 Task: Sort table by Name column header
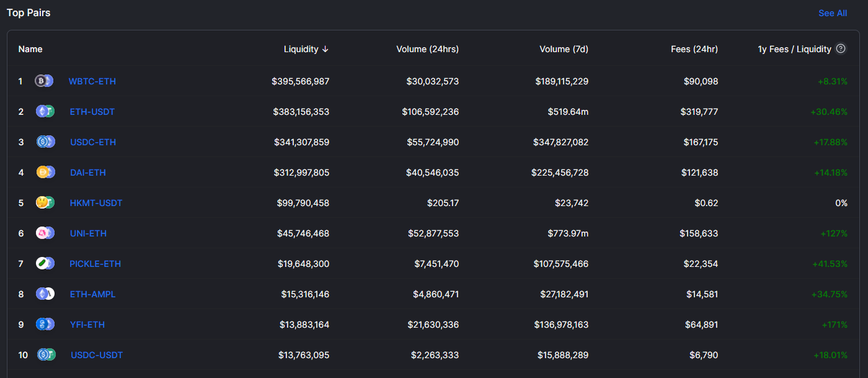point(30,49)
